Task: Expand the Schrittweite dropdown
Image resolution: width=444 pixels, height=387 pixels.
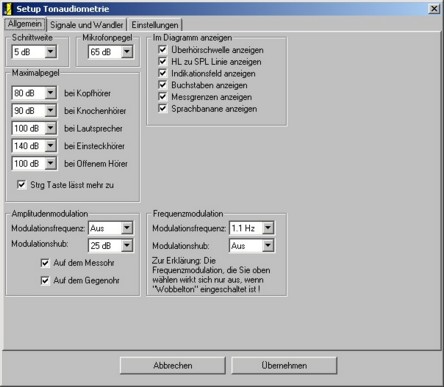Action: pos(51,52)
